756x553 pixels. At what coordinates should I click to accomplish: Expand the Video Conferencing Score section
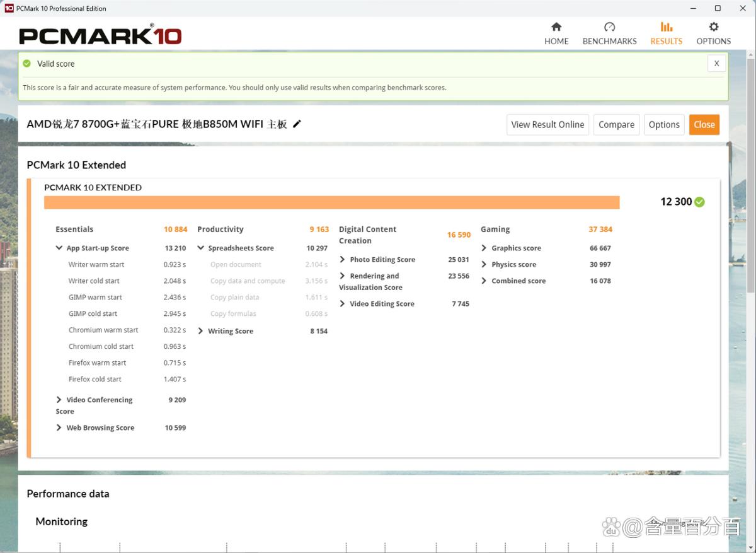(59, 400)
